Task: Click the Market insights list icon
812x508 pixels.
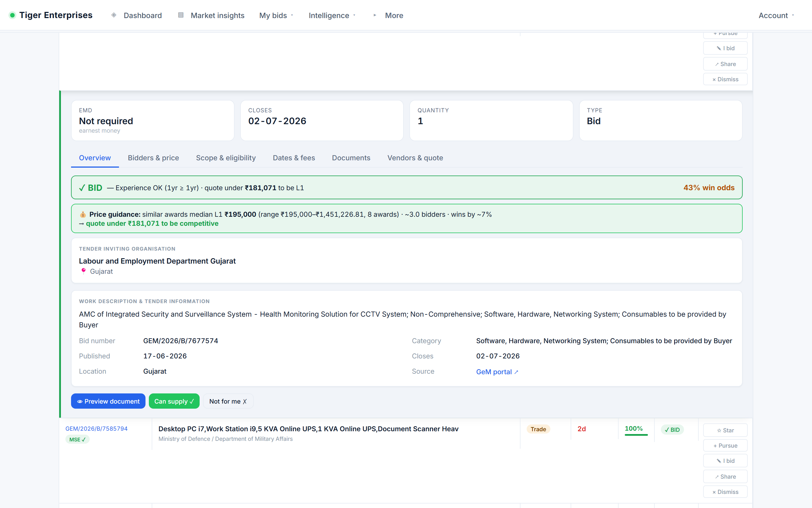Action: (181, 15)
